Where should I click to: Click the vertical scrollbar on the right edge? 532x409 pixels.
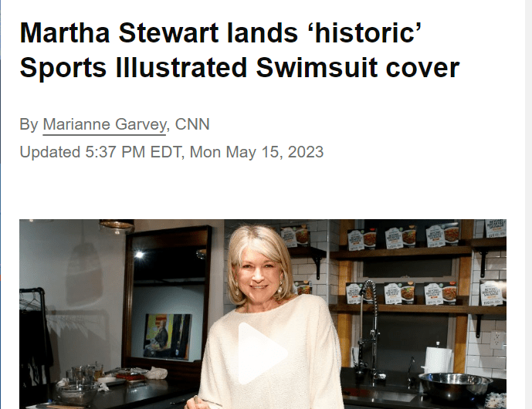[528, 204]
